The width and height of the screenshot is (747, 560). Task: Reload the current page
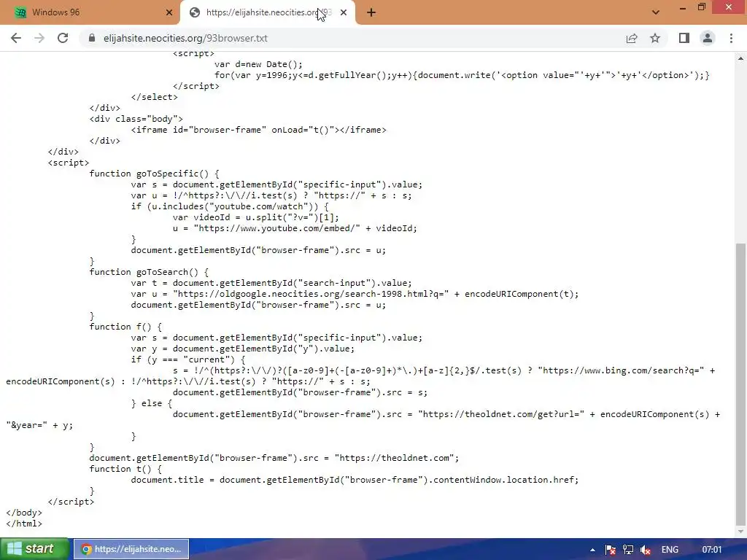pos(63,38)
